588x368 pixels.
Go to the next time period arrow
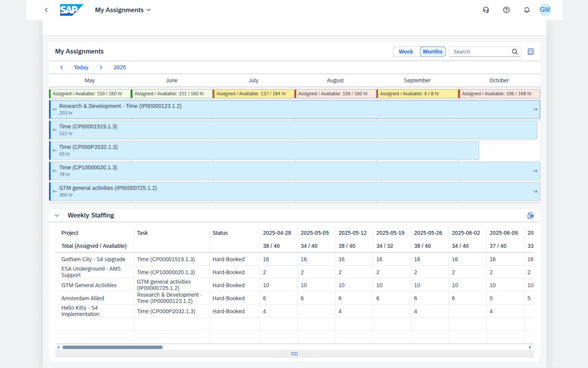[x=101, y=68]
